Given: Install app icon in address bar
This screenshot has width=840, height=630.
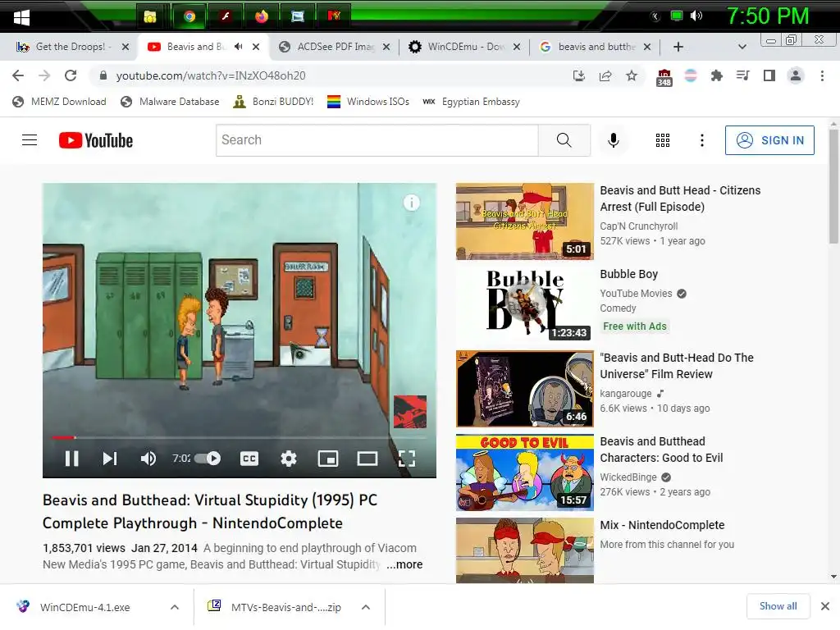Looking at the screenshot, I should (578, 76).
